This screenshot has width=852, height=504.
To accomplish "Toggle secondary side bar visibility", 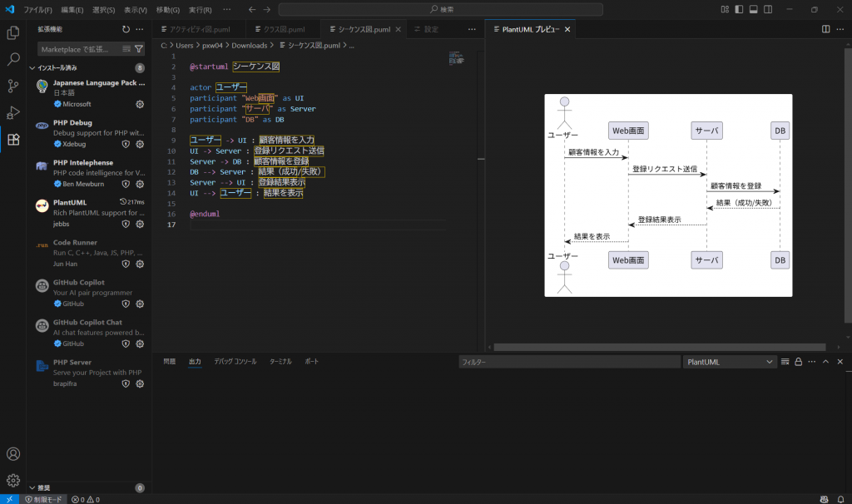I will [768, 9].
